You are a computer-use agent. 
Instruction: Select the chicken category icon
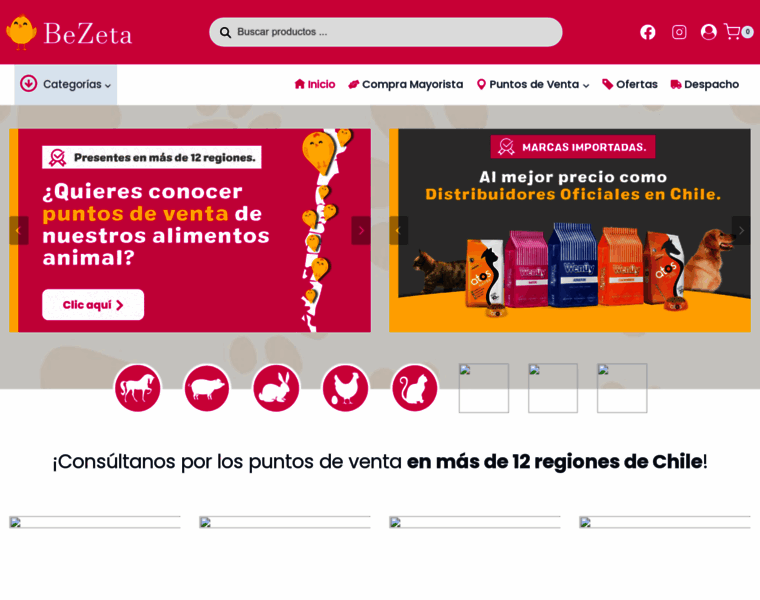[x=345, y=388]
